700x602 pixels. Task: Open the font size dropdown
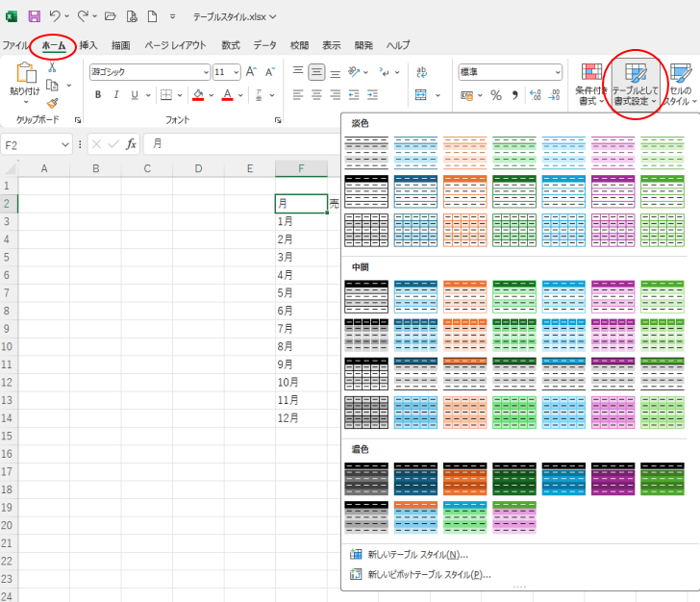tap(236, 72)
